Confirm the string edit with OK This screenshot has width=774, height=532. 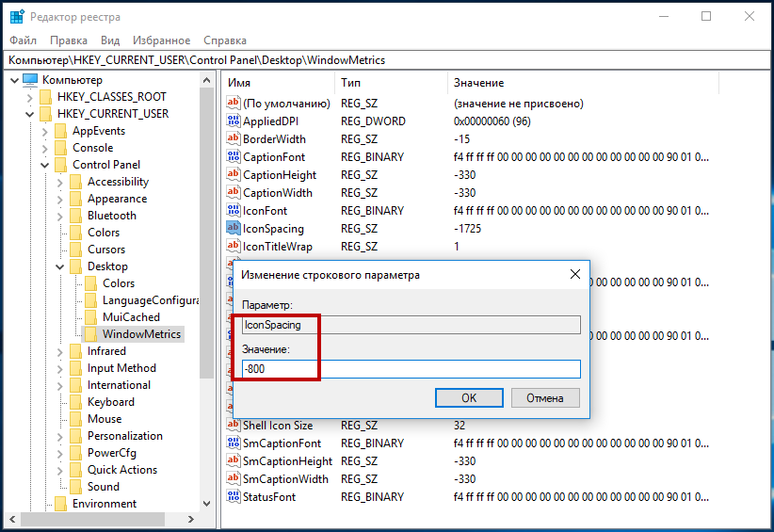[469, 397]
